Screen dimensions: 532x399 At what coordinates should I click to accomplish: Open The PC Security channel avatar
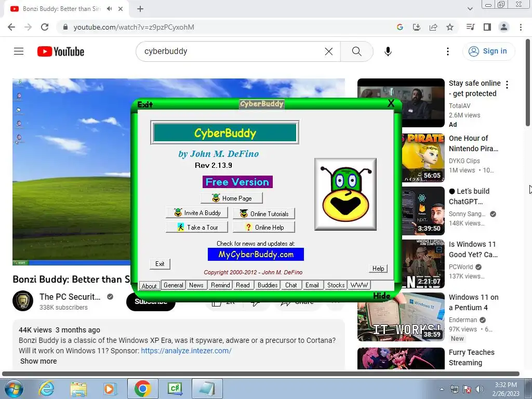pyautogui.click(x=23, y=301)
